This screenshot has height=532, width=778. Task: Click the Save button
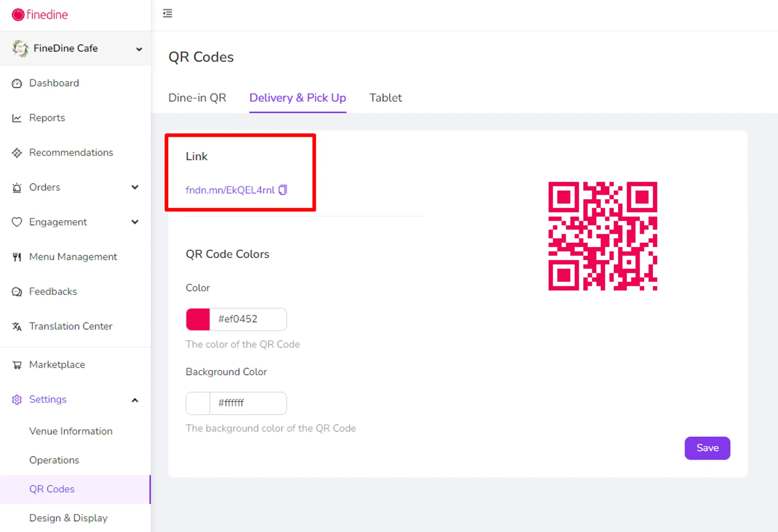[707, 448]
